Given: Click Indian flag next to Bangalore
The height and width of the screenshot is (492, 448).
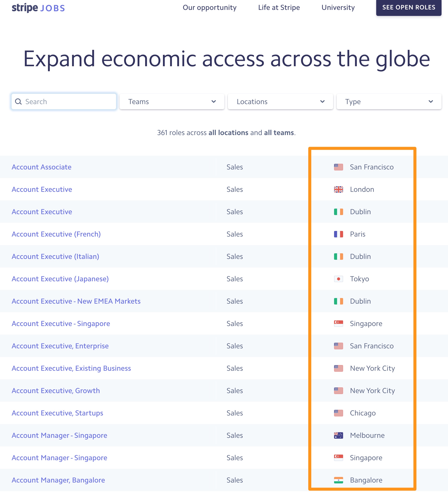Looking at the screenshot, I should coord(338,480).
